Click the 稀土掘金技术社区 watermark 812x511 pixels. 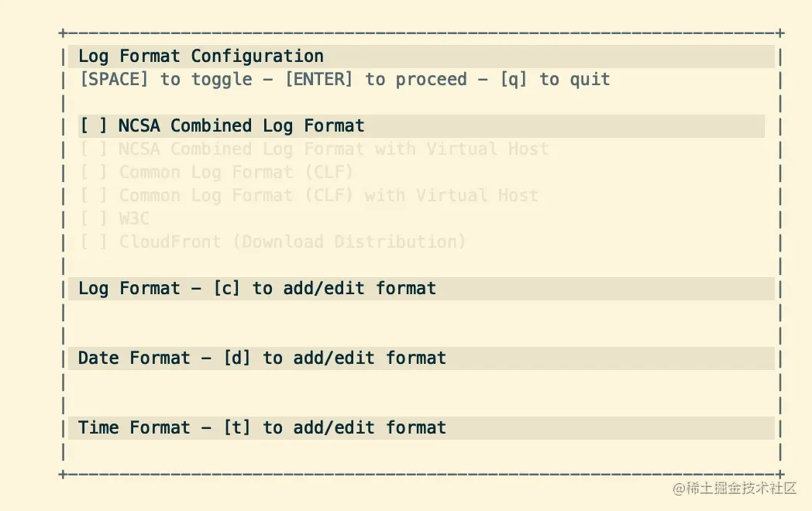(735, 489)
